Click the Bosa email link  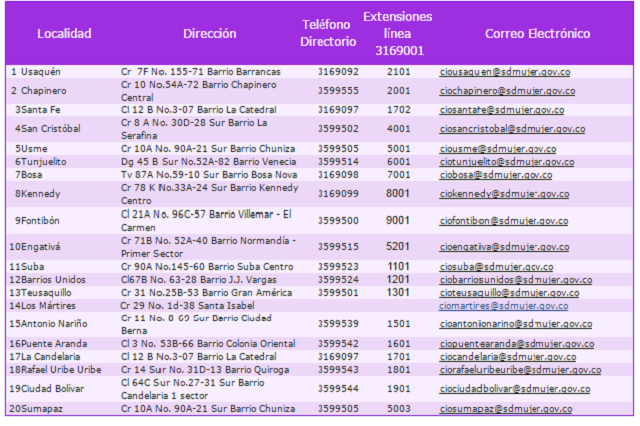[498, 174]
